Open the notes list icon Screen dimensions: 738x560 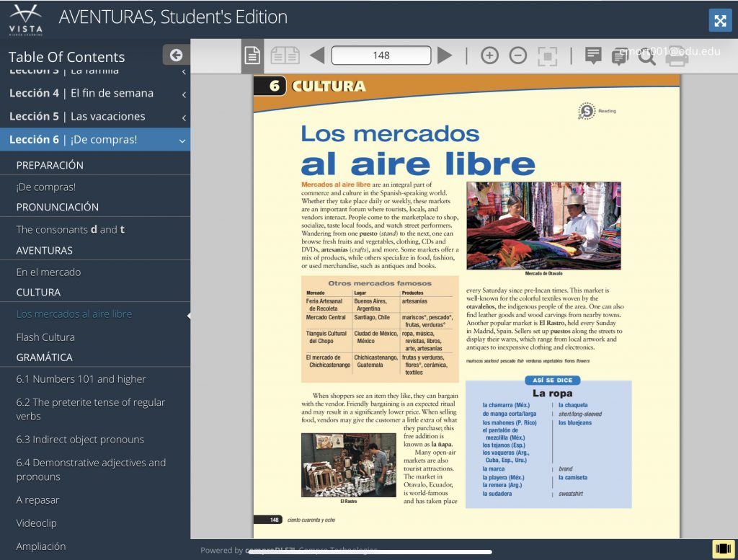pyautogui.click(x=619, y=56)
